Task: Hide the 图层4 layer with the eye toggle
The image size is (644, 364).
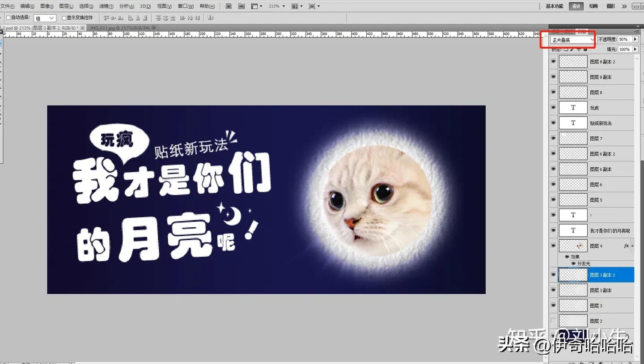Action: (x=553, y=245)
